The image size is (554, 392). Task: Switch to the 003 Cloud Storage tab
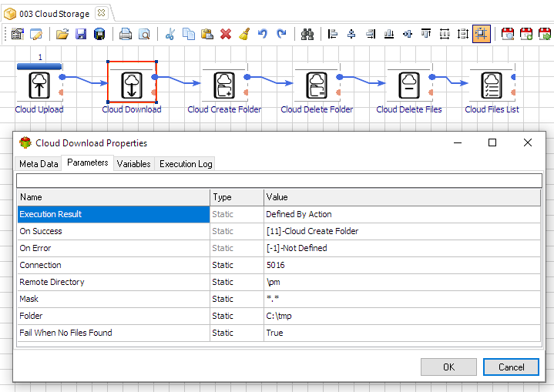[55, 14]
